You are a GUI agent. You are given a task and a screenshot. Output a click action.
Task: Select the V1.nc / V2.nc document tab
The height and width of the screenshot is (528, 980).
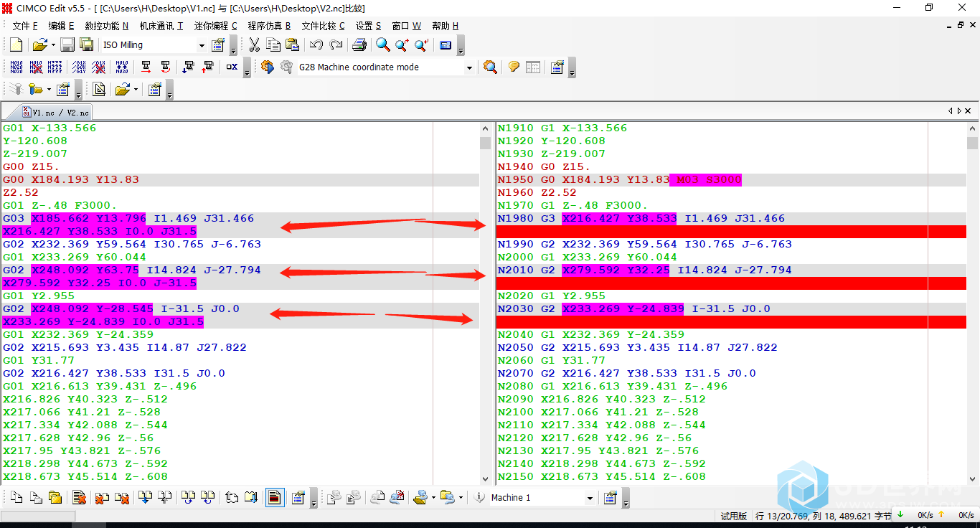(56, 112)
